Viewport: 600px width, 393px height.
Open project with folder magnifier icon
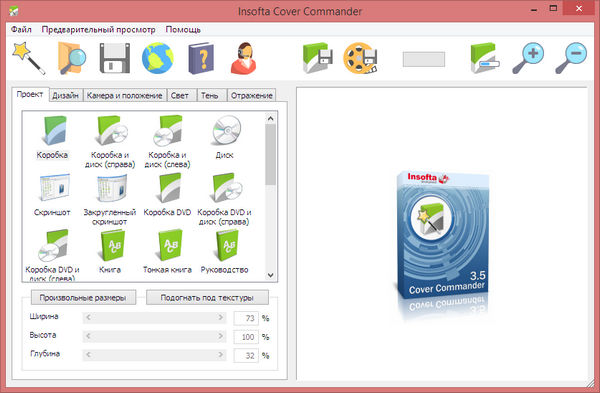[72, 58]
